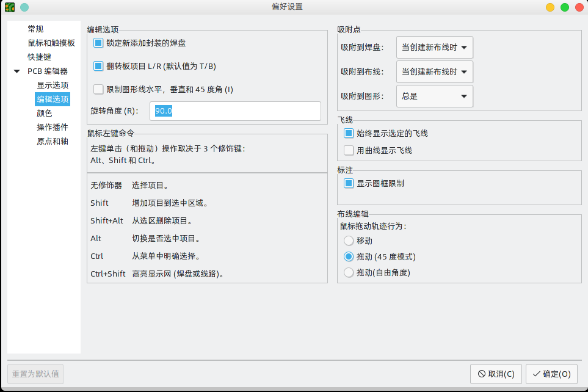The height and width of the screenshot is (392, 588).
Task: Open the 吸附到图形 dropdown
Action: coord(434,96)
